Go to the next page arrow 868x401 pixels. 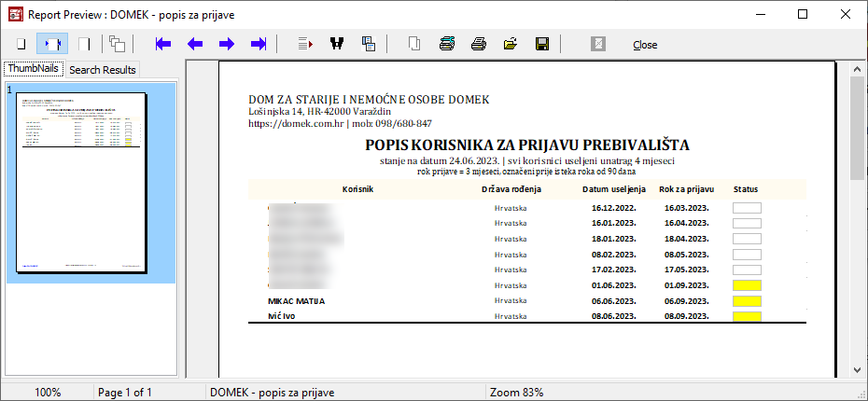click(x=227, y=44)
